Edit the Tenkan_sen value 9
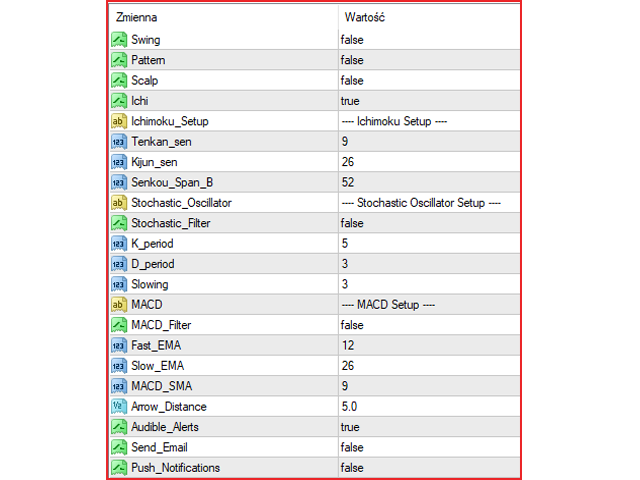This screenshot has width=640, height=480. (345, 142)
